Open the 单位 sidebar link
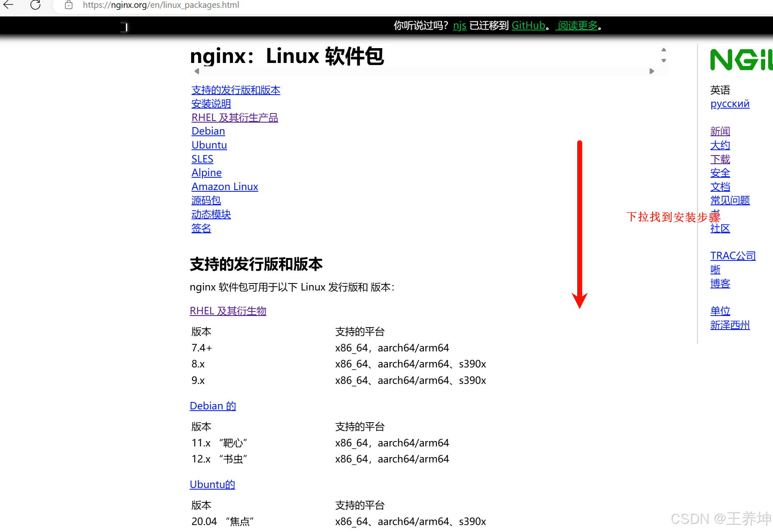Screen dimensions: 773x532 720,311
